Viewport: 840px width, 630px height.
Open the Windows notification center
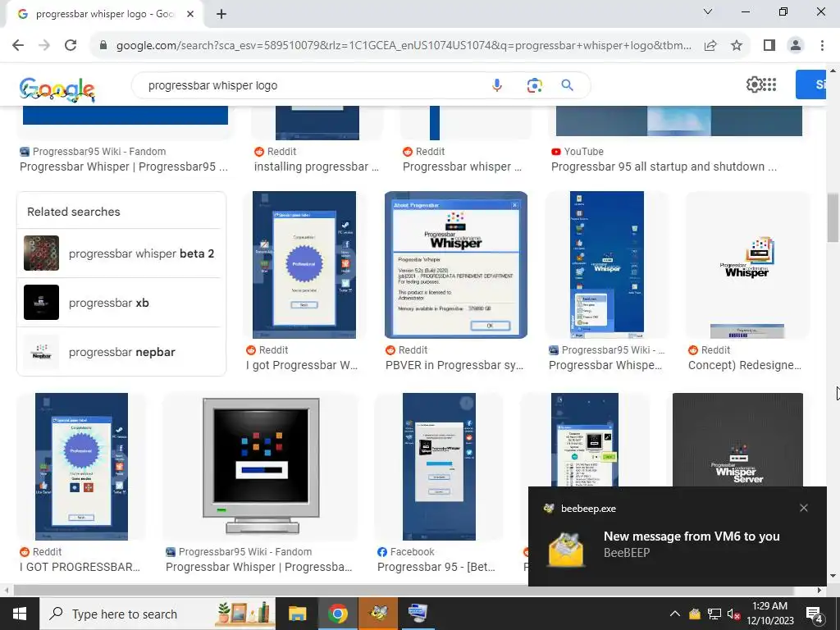click(x=815, y=614)
